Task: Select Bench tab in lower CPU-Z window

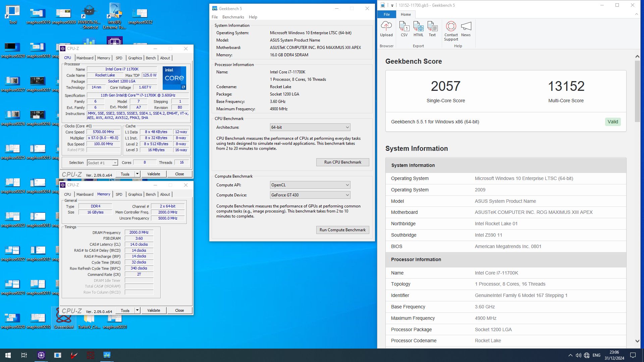Action: coord(151,194)
